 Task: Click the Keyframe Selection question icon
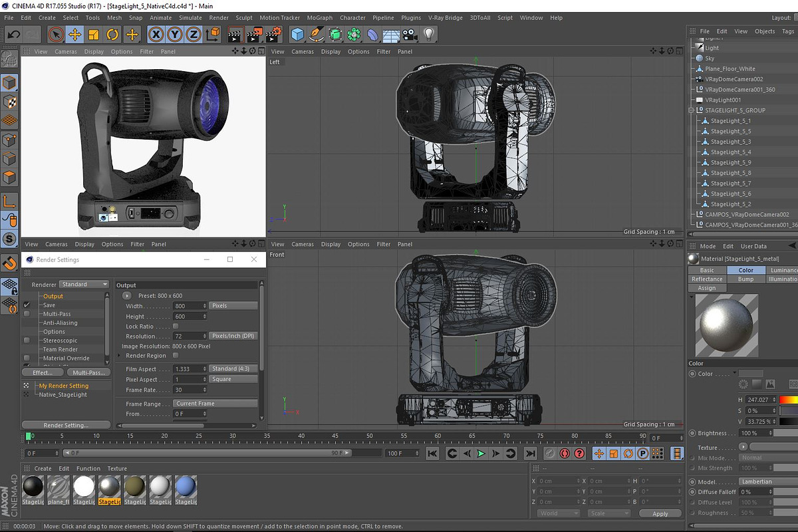pos(579,454)
